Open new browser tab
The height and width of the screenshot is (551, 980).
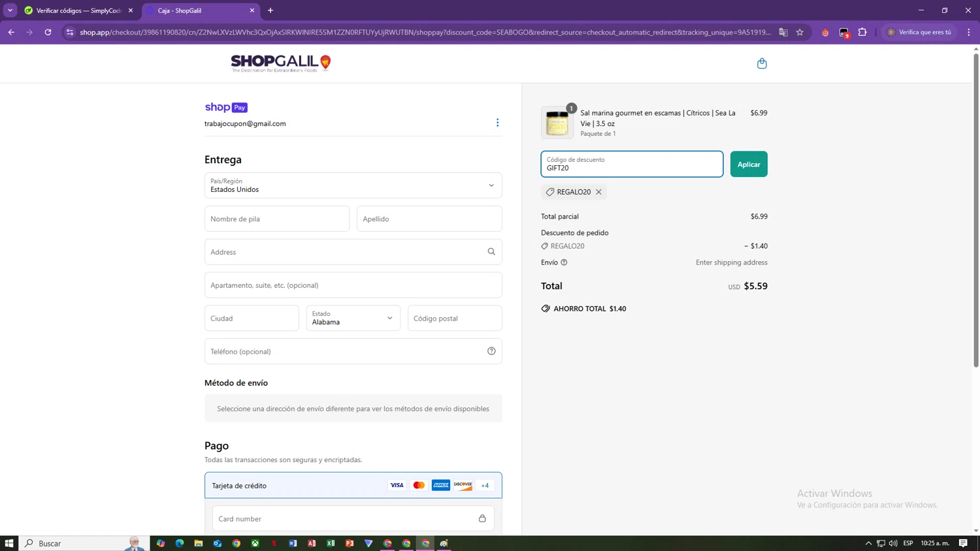(270, 10)
